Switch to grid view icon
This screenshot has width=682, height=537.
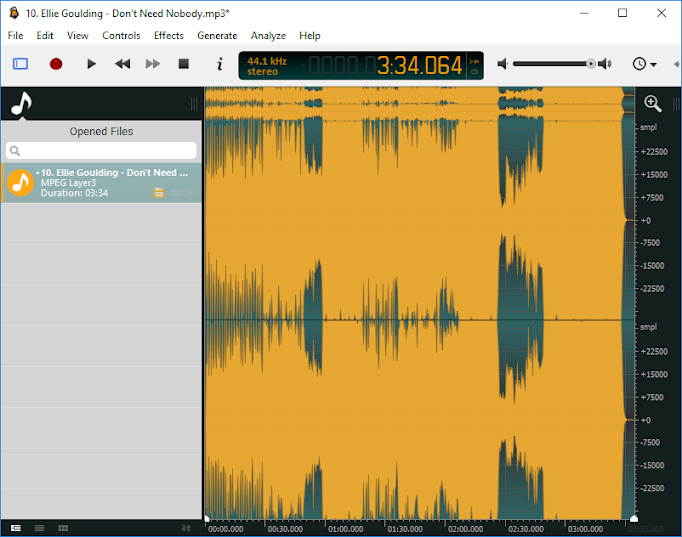click(63, 528)
